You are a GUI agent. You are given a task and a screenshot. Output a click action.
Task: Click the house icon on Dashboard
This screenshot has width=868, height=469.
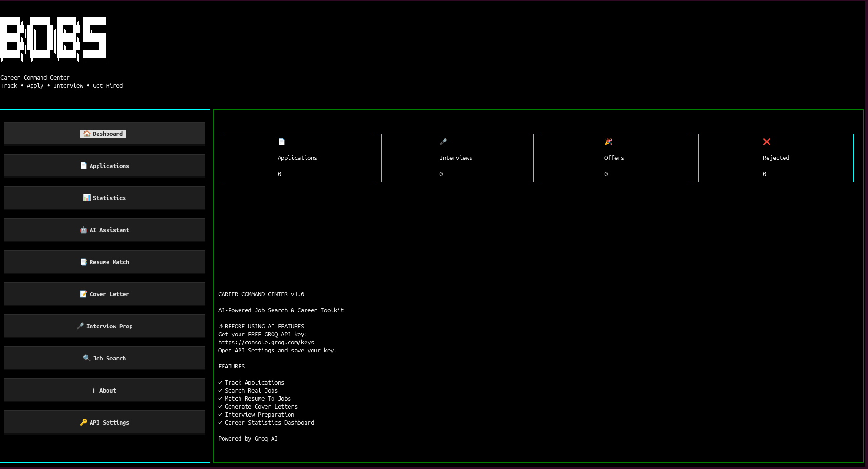coord(87,134)
